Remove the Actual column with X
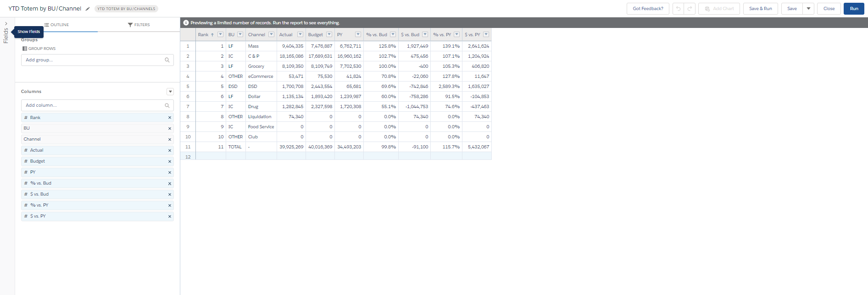The image size is (868, 295). click(x=170, y=151)
